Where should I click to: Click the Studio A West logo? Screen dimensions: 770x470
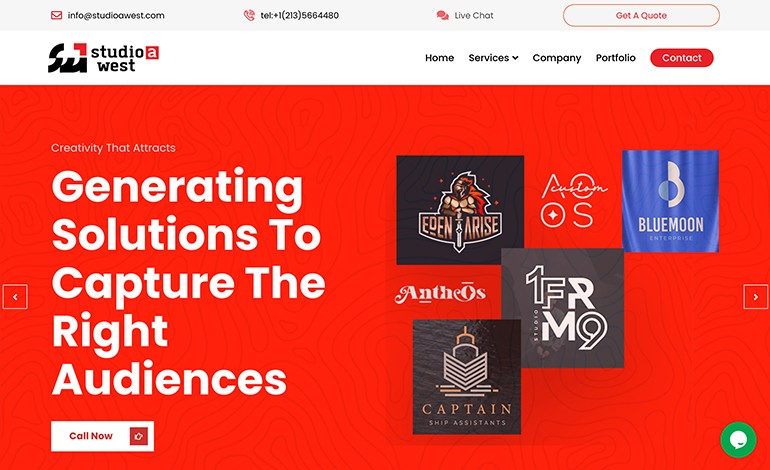(103, 58)
